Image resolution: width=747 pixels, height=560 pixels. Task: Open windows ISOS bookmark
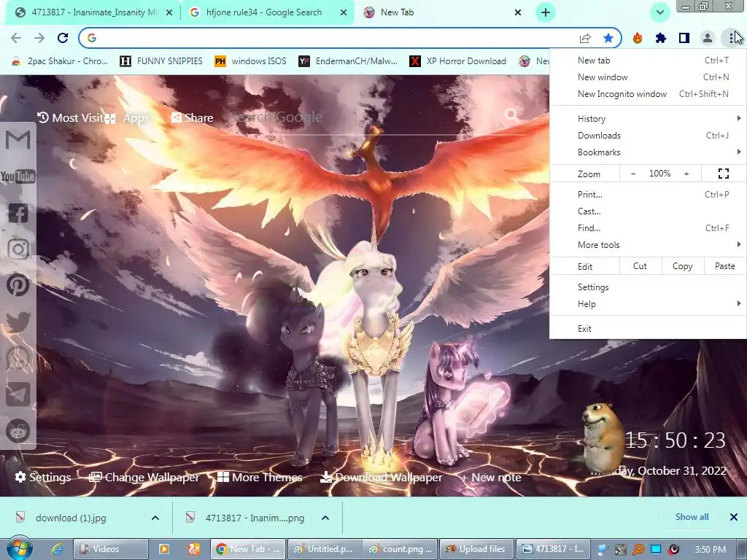tap(250, 61)
